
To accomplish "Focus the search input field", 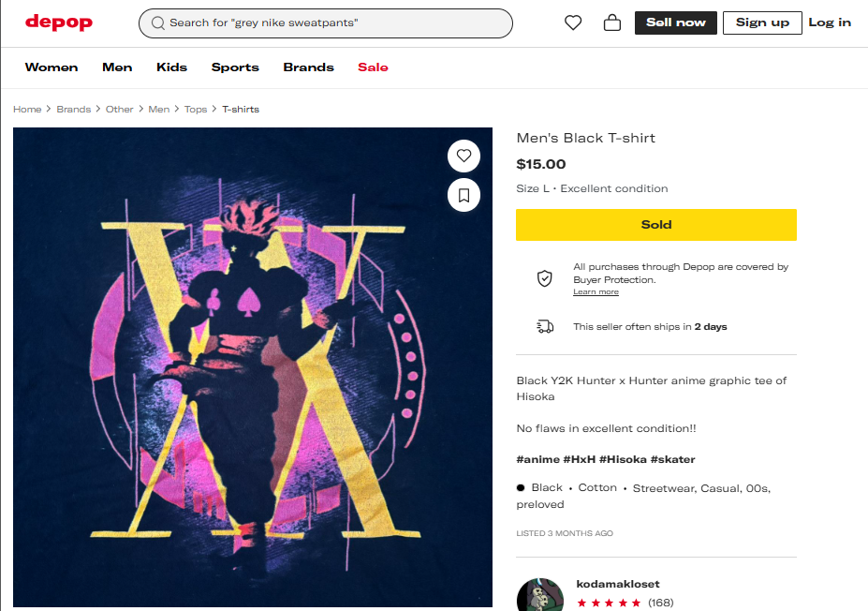I will coord(337,22).
